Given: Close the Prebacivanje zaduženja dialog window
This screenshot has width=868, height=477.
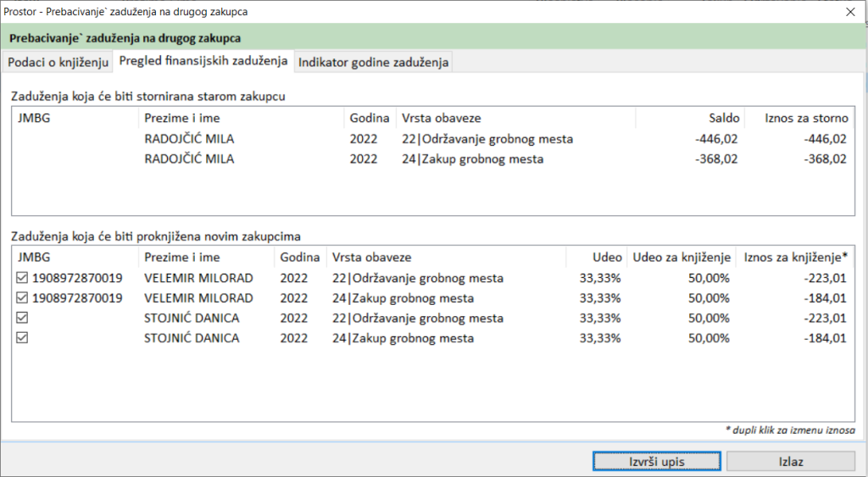Looking at the screenshot, I should point(850,12).
